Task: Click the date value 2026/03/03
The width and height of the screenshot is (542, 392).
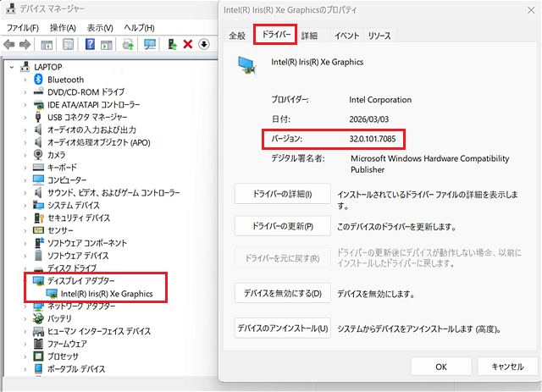Action: coord(369,119)
